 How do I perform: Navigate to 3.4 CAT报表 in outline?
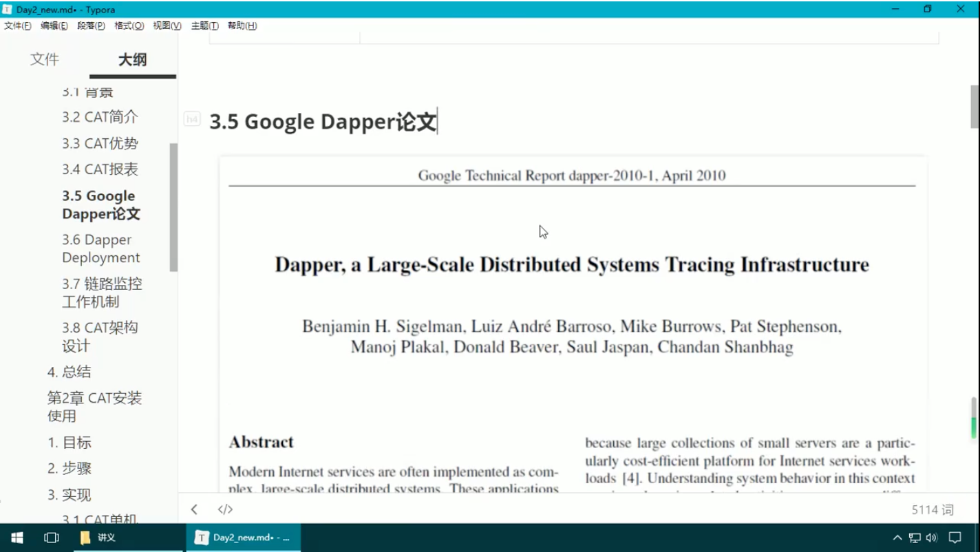coord(100,169)
